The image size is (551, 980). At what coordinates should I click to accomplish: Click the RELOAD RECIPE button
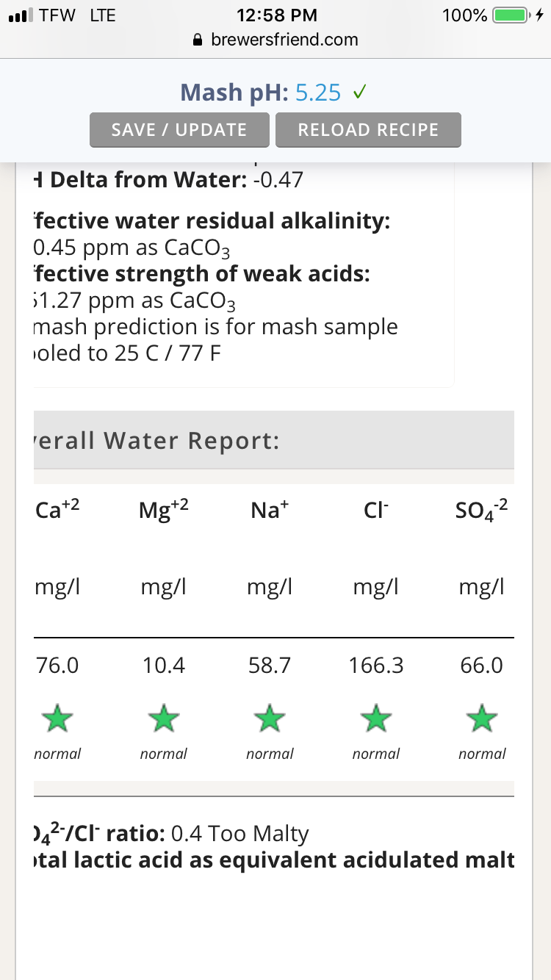click(x=368, y=130)
